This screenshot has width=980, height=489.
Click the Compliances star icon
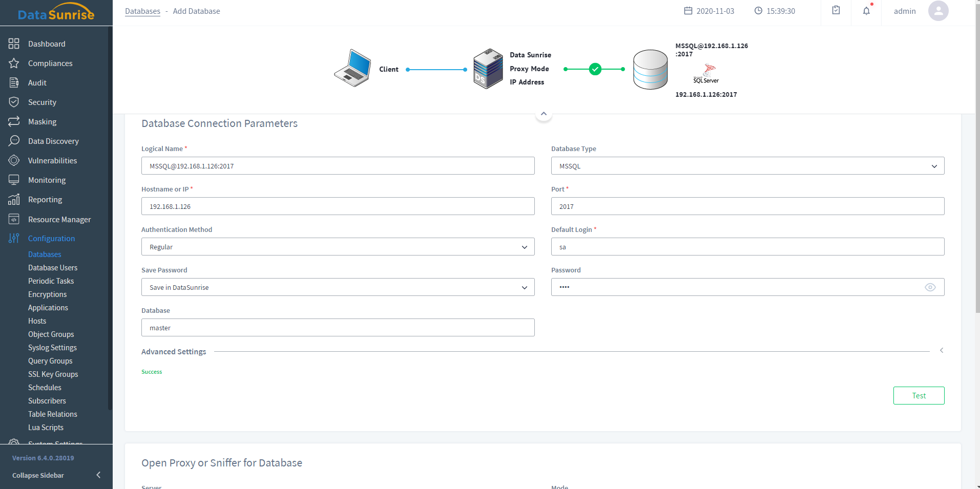[14, 63]
